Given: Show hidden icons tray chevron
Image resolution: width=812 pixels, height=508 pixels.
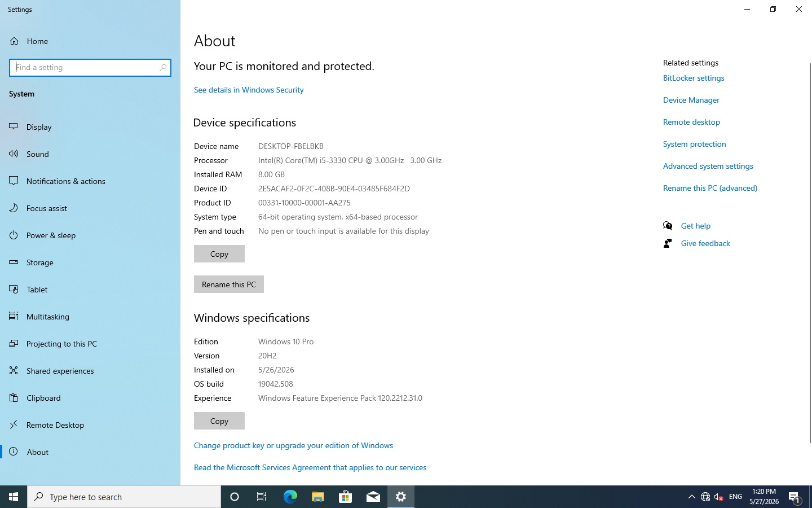Looking at the screenshot, I should [x=691, y=497].
